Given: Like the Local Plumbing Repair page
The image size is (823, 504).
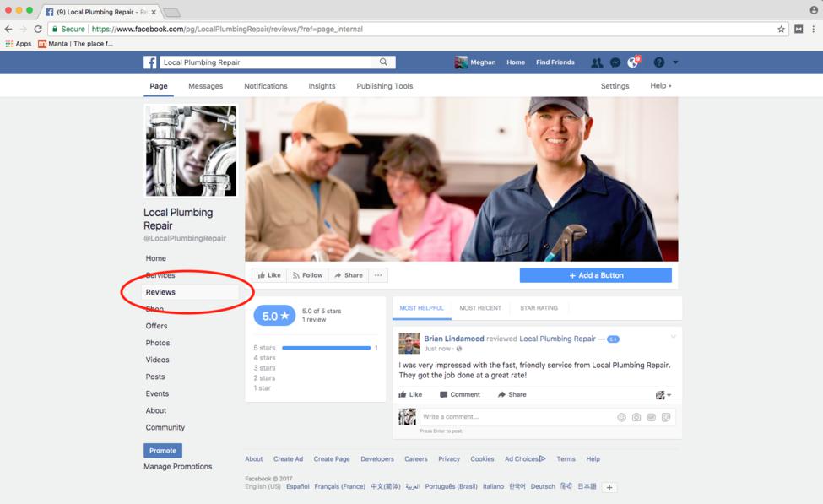Looking at the screenshot, I should (269, 275).
